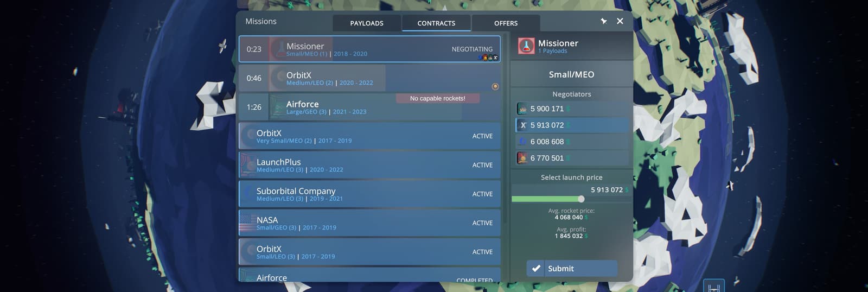Submit the selected launch price

[x=572, y=268]
